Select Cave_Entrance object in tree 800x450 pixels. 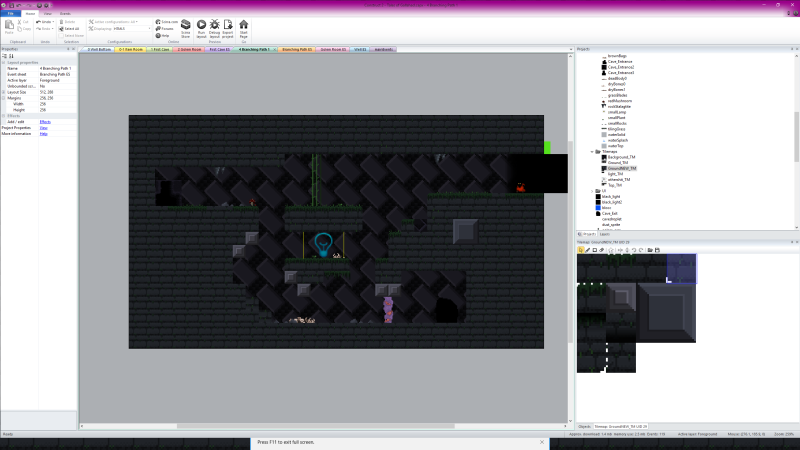tap(619, 61)
